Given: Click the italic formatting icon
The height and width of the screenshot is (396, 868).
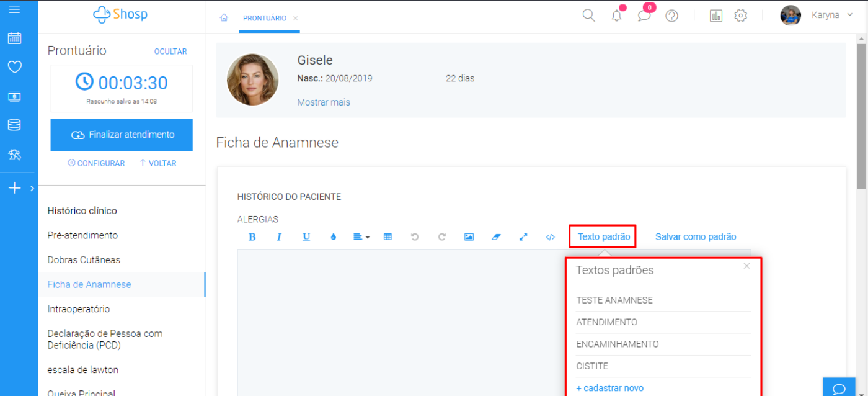Looking at the screenshot, I should coord(279,237).
